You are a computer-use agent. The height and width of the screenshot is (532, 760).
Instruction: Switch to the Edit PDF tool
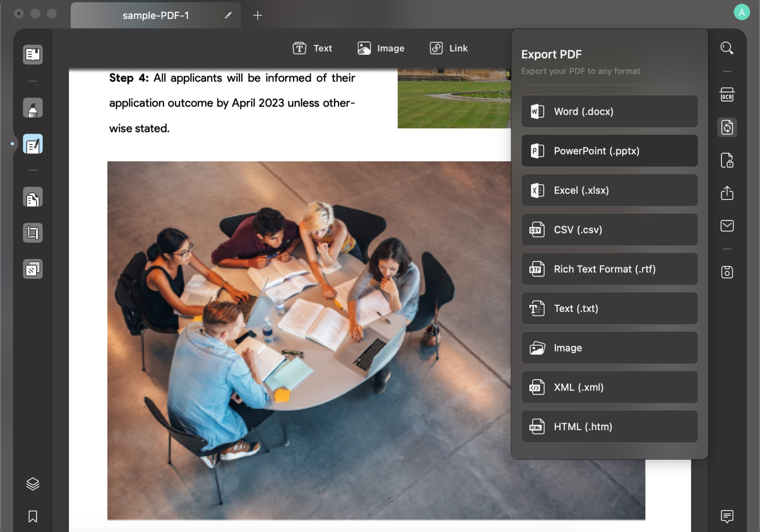(33, 144)
